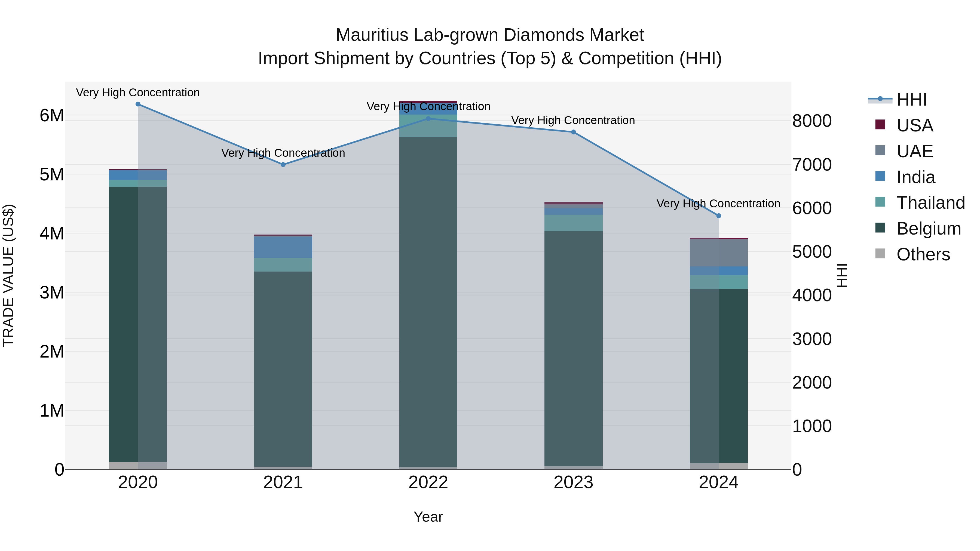Click the Belgium segment of the 2021 bar
The image size is (980, 551).
[x=283, y=369]
